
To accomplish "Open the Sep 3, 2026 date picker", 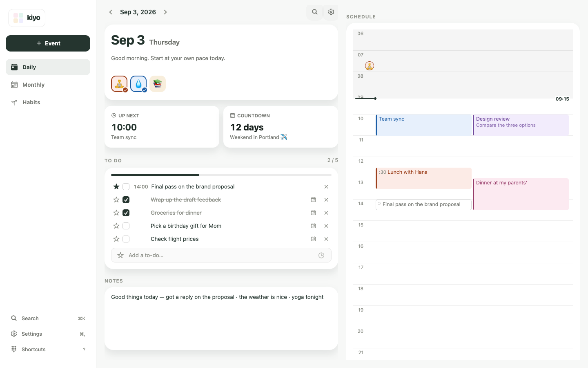I will click(138, 12).
